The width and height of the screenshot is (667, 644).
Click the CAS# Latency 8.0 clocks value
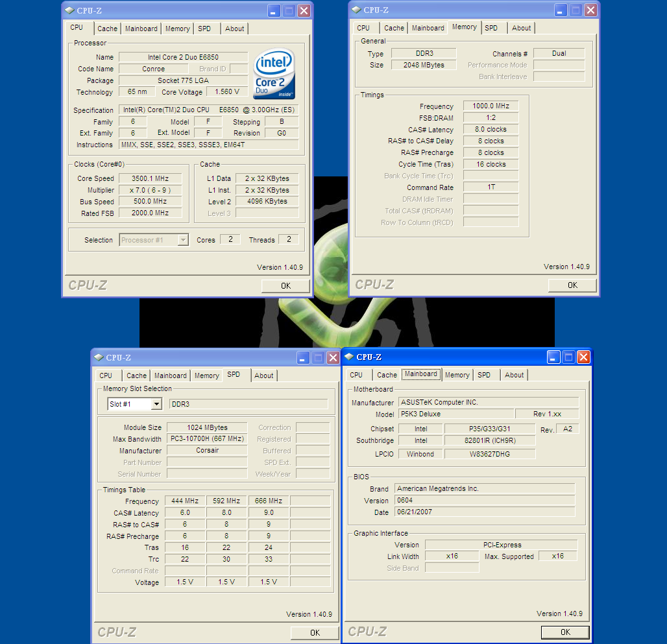pos(491,129)
